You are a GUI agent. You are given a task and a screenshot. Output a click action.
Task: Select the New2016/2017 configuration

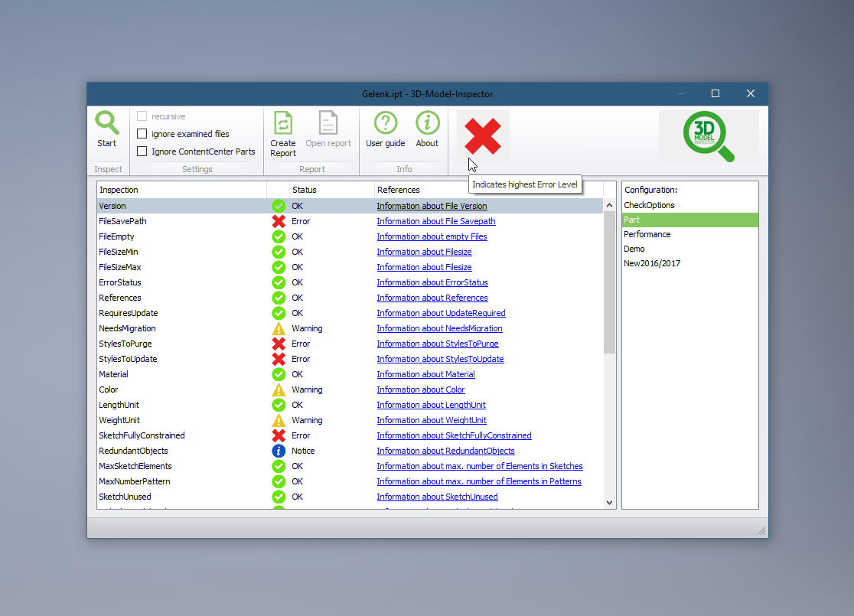pos(689,263)
